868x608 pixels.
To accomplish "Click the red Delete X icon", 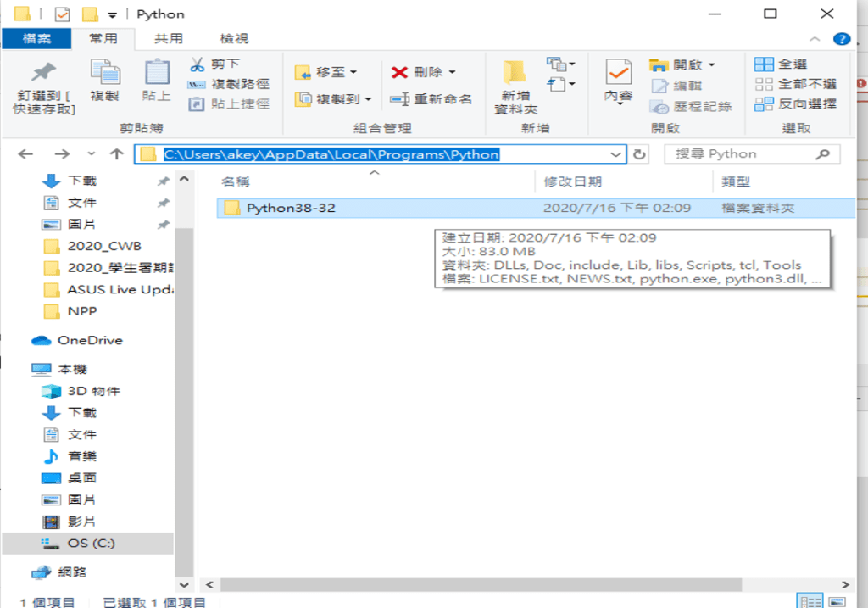I will [399, 72].
